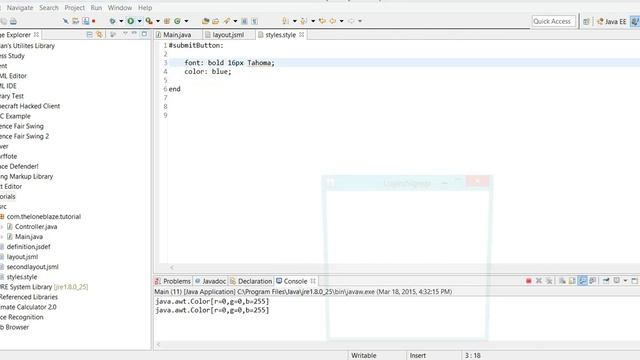Screen dimensions: 640x360
Task: Click the Open Type icon
Action: point(205,21)
